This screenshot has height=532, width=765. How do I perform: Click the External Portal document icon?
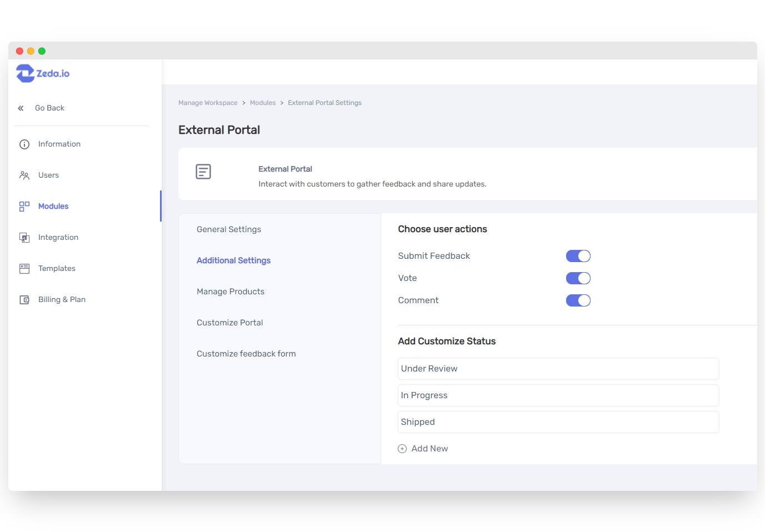(x=203, y=172)
